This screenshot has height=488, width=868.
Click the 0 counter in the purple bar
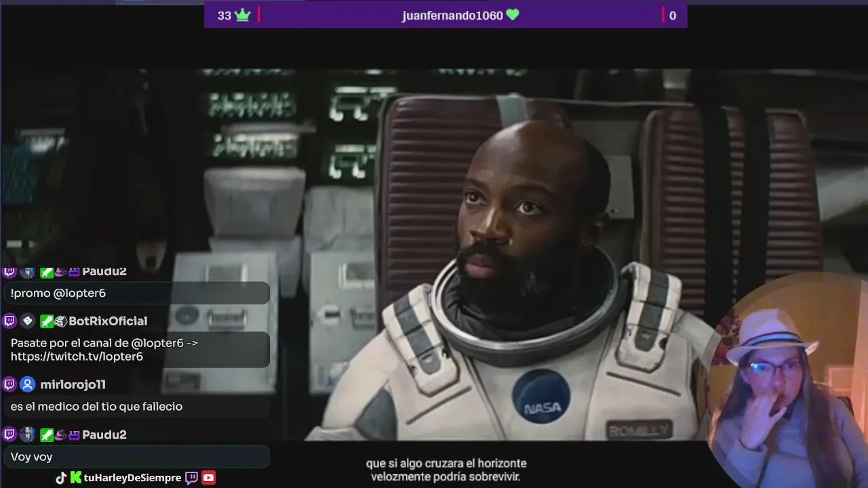click(673, 16)
